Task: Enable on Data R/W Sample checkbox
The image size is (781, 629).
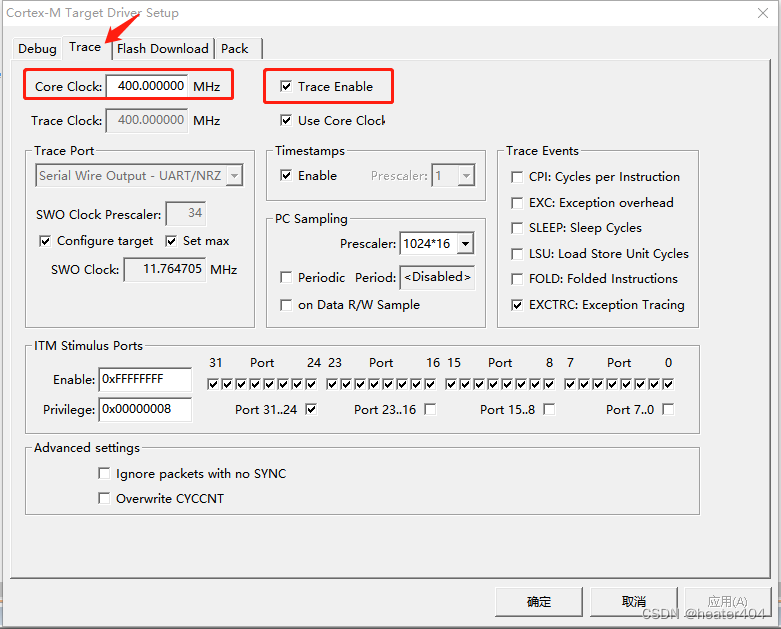Action: coord(286,305)
